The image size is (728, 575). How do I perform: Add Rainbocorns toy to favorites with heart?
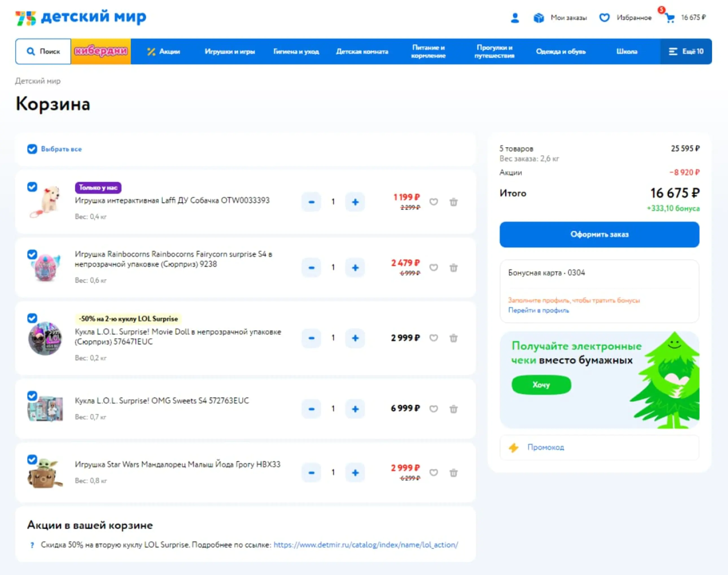click(x=434, y=268)
